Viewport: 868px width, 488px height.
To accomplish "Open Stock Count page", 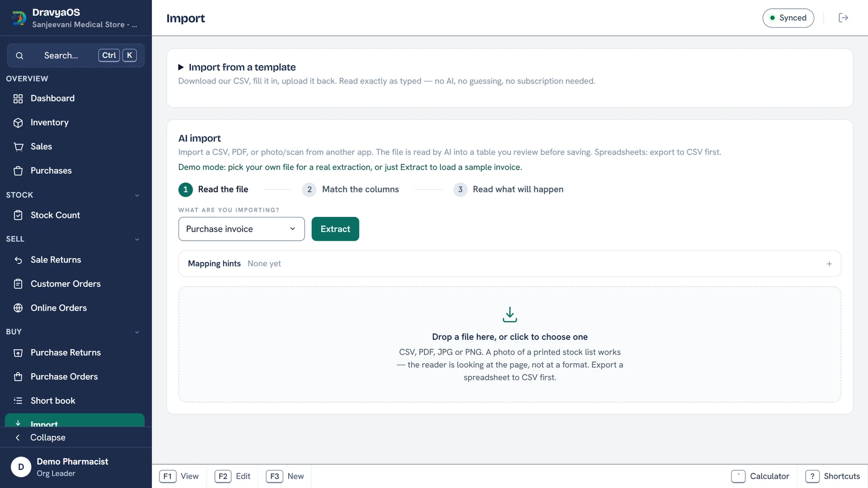I will (x=75, y=215).
